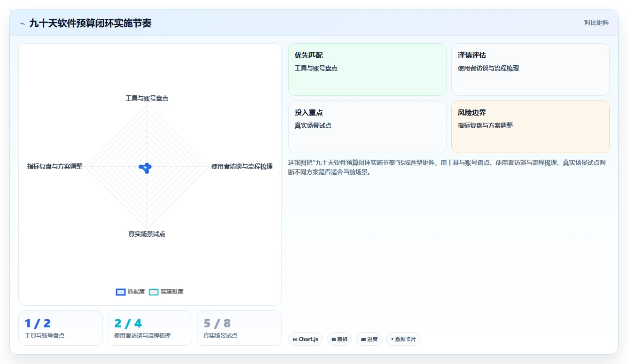Select the 优先匹配 card
The image size is (628, 364).
point(367,70)
